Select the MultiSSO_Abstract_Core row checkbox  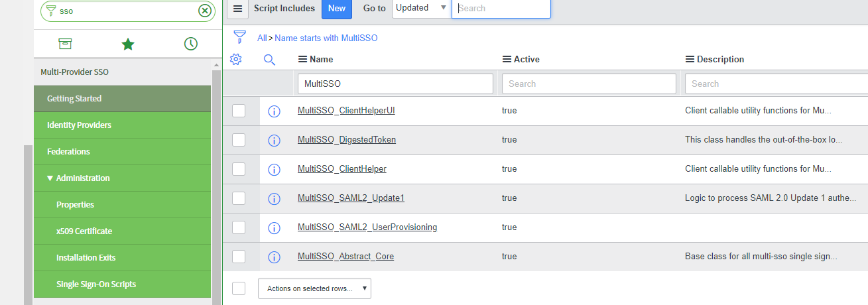(x=239, y=257)
